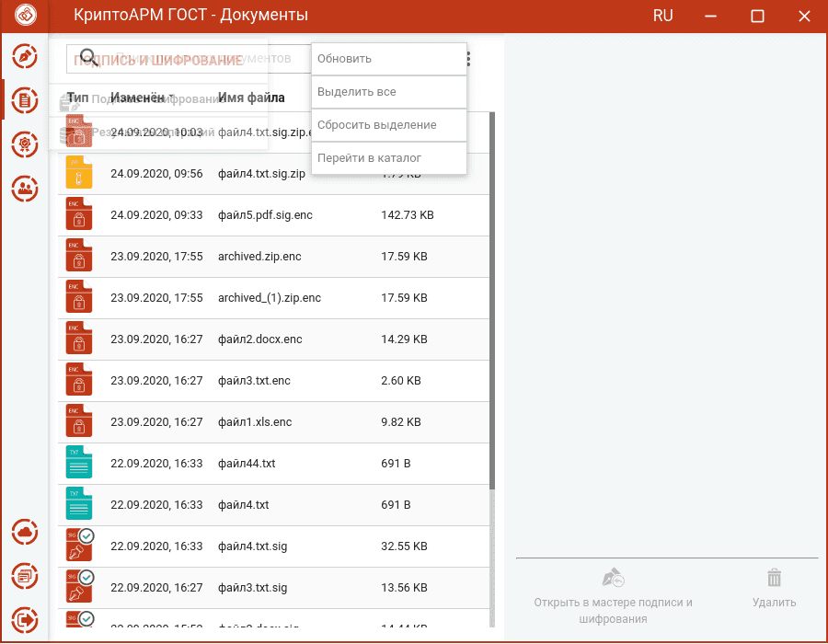Click the cloud icon in the left sidebar
The height and width of the screenshot is (644, 828).
click(x=25, y=532)
